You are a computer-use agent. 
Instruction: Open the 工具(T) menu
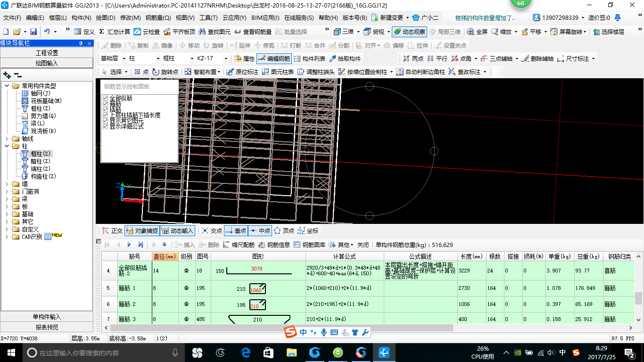[208, 18]
